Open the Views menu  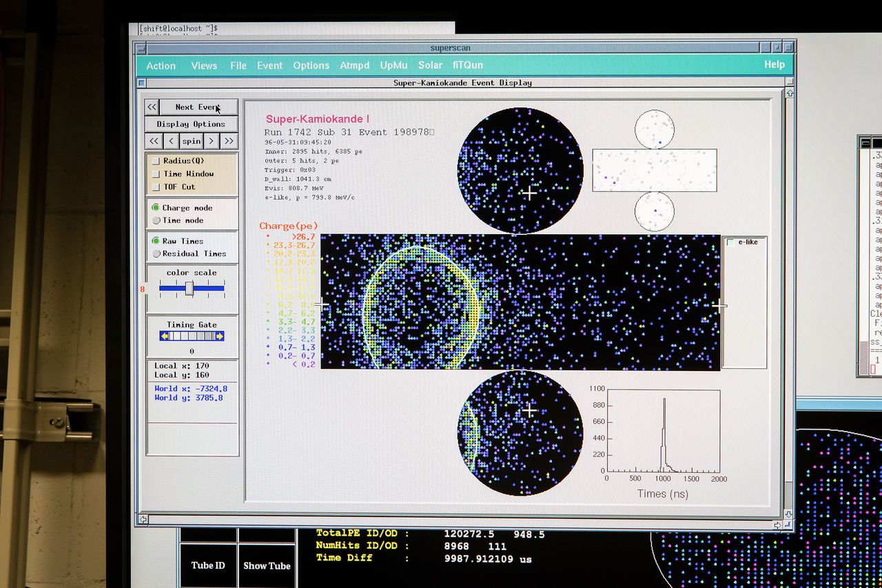204,65
